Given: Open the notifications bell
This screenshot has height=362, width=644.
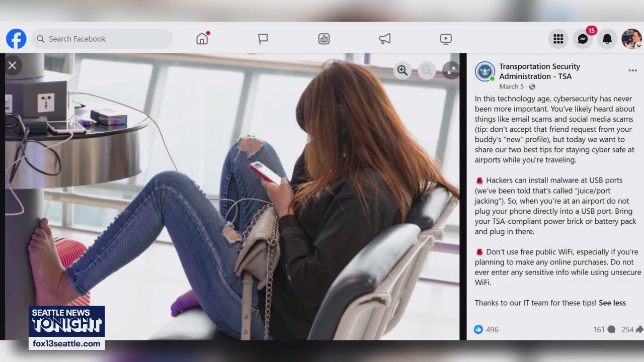Looking at the screenshot, I should (x=607, y=39).
